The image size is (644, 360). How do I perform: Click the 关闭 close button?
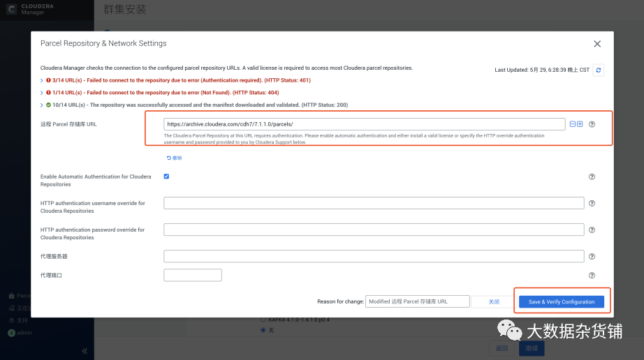[x=494, y=302]
